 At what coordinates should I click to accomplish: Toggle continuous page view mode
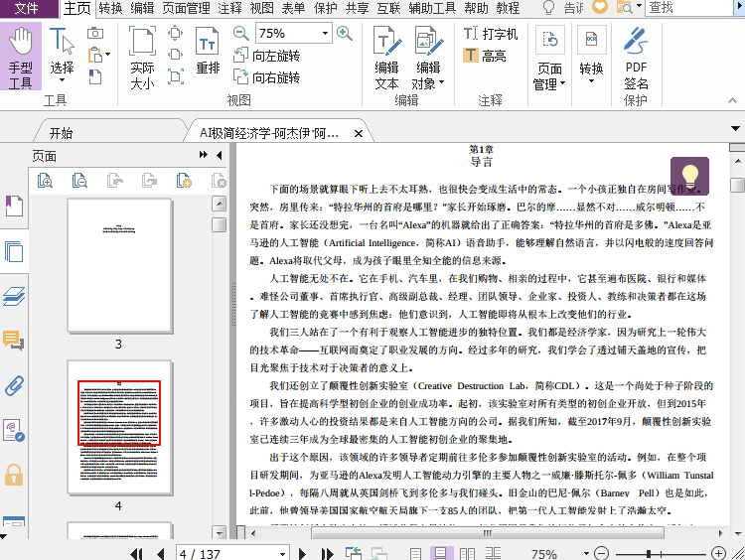click(441, 554)
